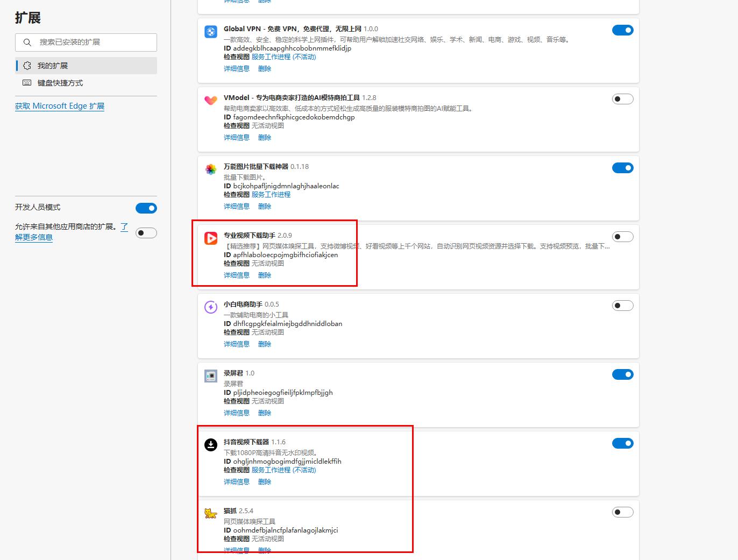The height and width of the screenshot is (560, 738).
Task: Turn off 抖音视频下载器 toggle
Action: pyautogui.click(x=623, y=443)
